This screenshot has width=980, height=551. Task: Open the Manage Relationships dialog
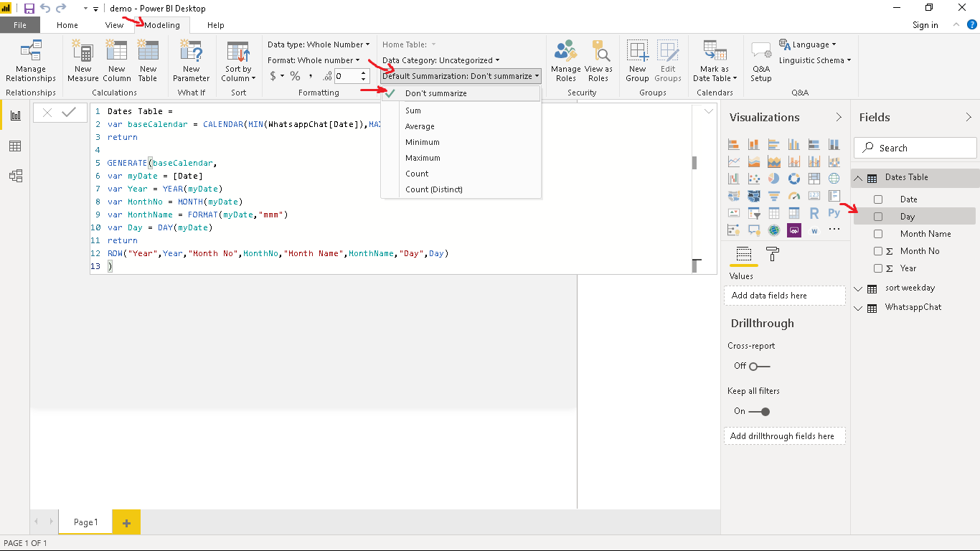click(x=30, y=62)
